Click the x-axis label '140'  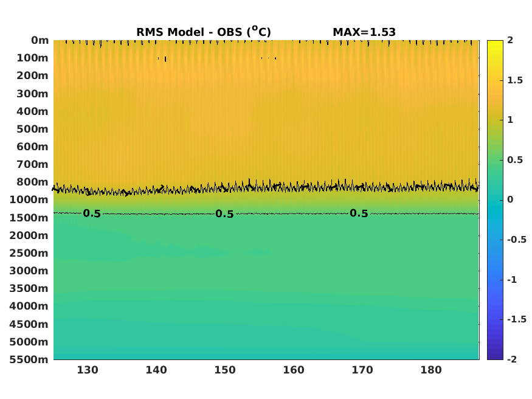coord(156,370)
